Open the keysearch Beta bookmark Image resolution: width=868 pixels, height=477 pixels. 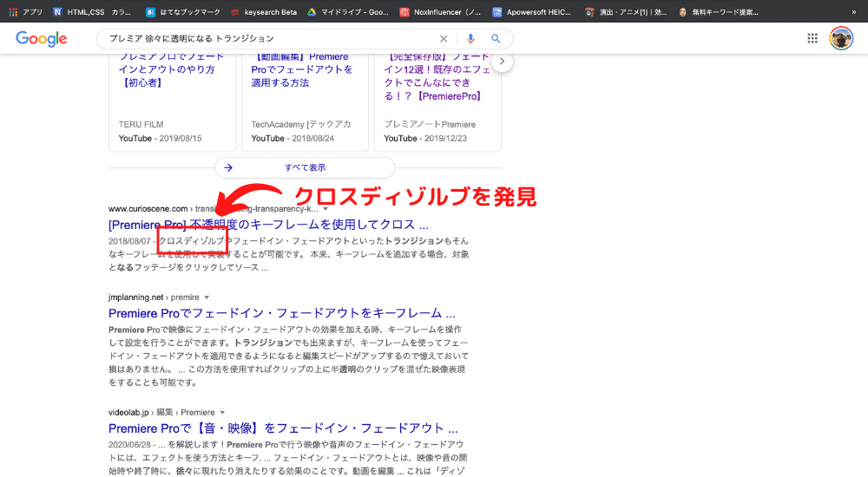[264, 11]
